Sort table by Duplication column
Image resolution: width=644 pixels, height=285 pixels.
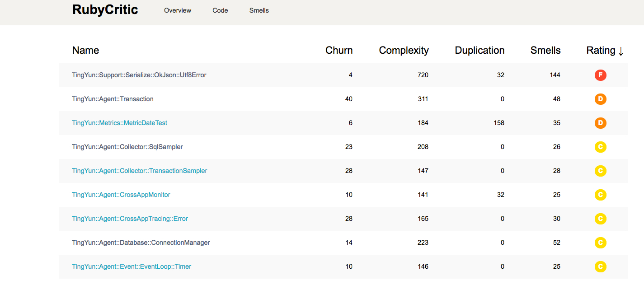479,51
